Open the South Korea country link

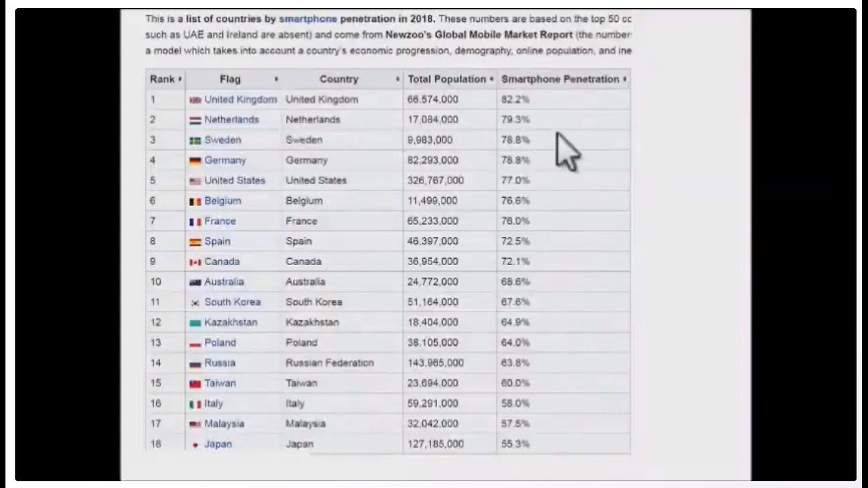click(233, 302)
